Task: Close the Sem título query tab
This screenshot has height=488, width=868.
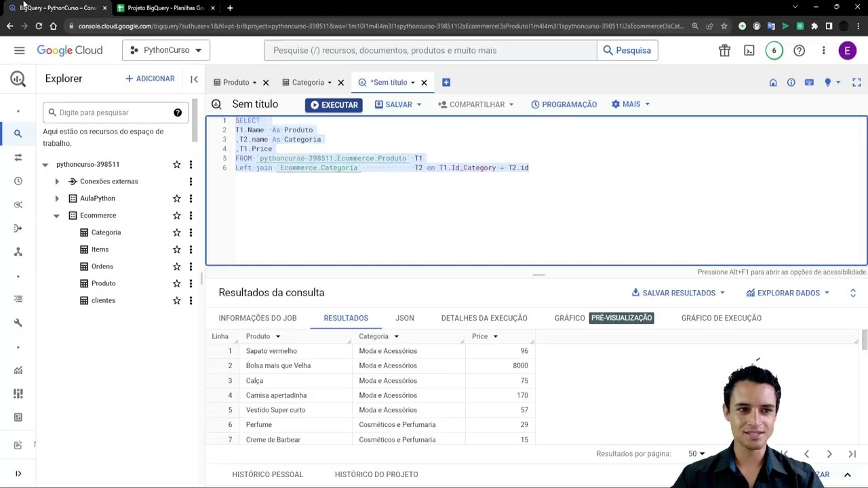Action: coord(424,83)
